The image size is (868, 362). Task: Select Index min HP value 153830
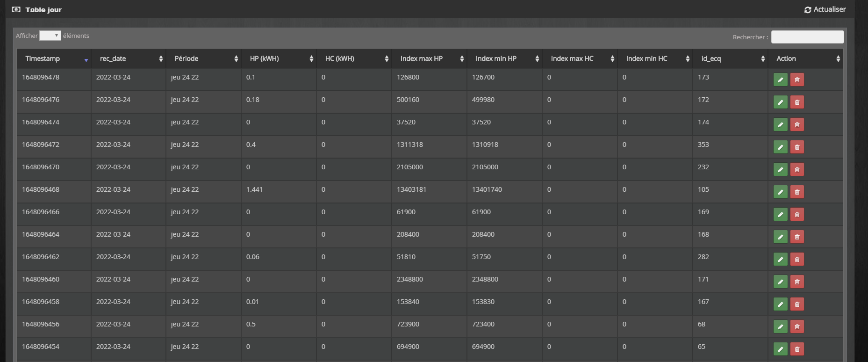pyautogui.click(x=483, y=302)
